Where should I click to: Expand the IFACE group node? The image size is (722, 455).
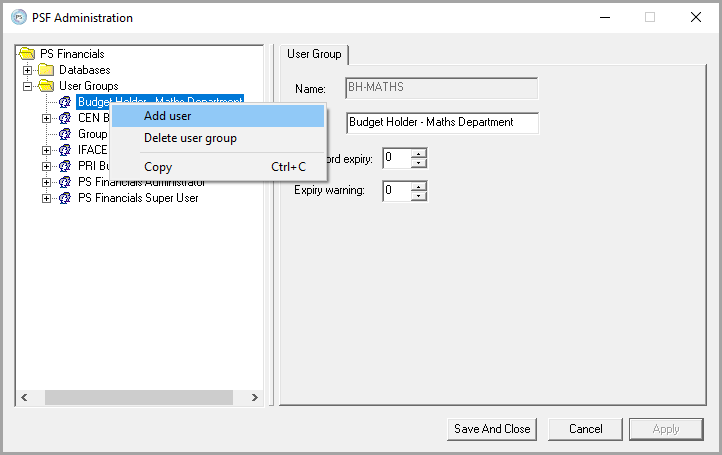pos(46,150)
